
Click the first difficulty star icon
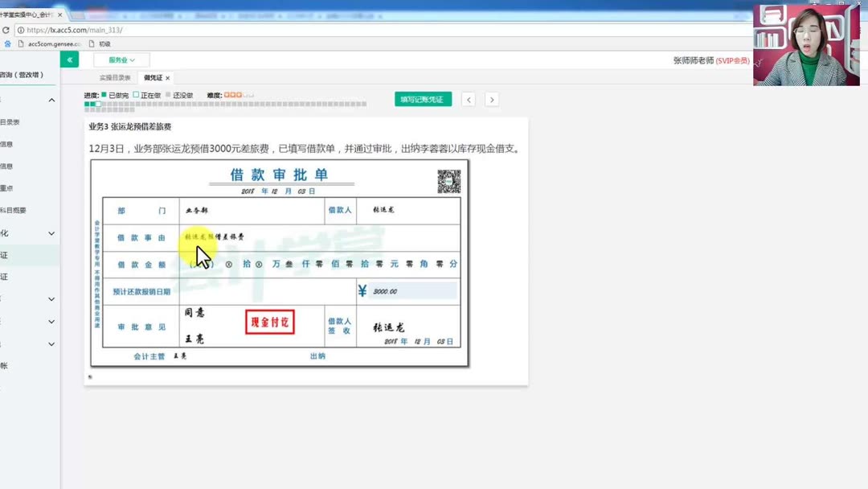click(227, 94)
